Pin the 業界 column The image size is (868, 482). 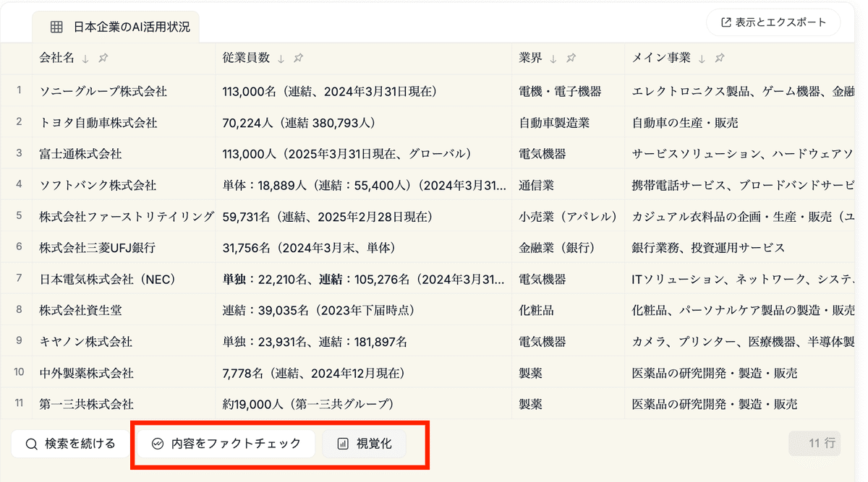pos(571,59)
